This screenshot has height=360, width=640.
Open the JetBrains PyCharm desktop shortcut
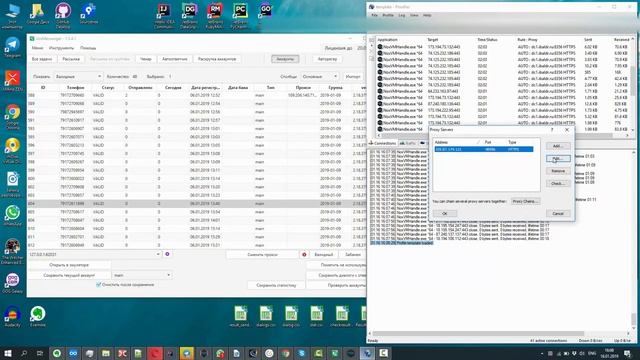(240, 16)
